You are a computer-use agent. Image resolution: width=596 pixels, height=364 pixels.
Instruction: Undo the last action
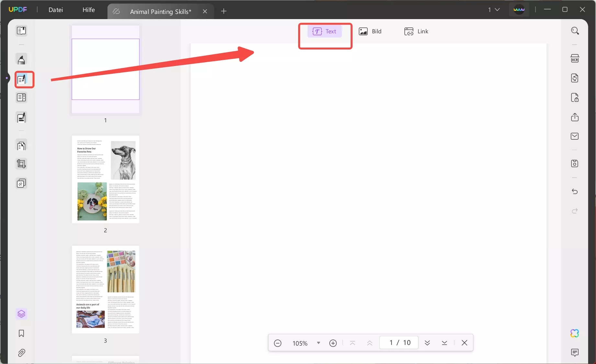(575, 191)
